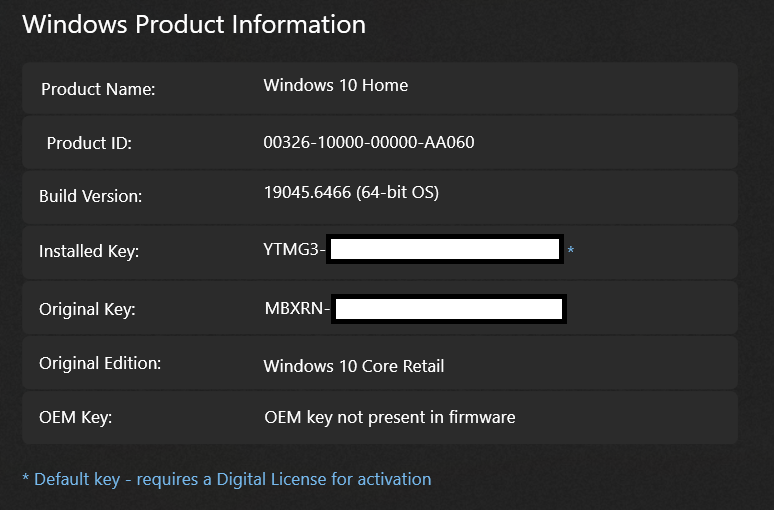Click the YTMG3 installed key text
Image resolution: width=774 pixels, height=510 pixels.
[x=294, y=249]
